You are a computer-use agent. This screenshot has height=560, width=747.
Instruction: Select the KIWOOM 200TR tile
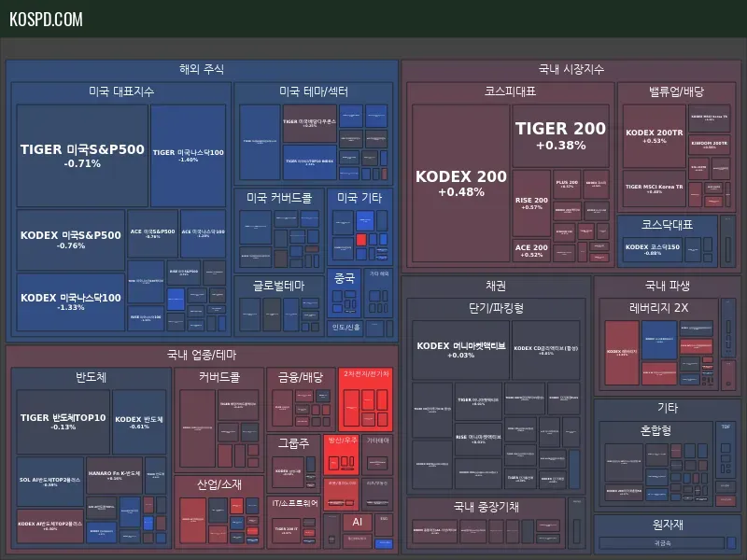pyautogui.click(x=710, y=145)
